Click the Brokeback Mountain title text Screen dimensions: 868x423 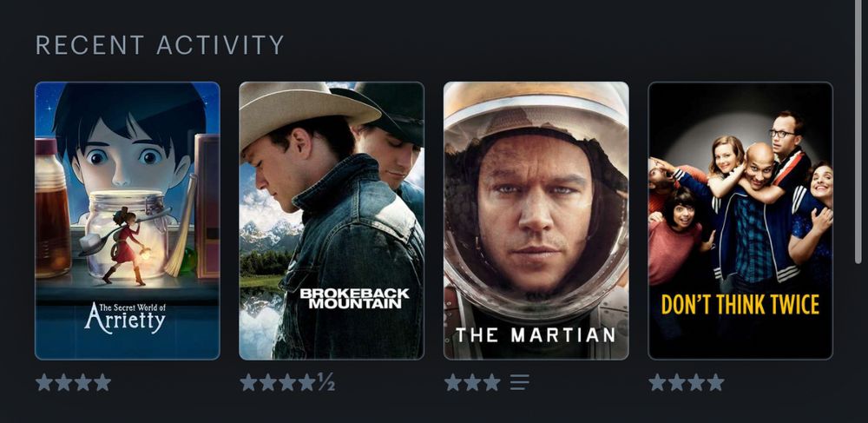(354, 298)
